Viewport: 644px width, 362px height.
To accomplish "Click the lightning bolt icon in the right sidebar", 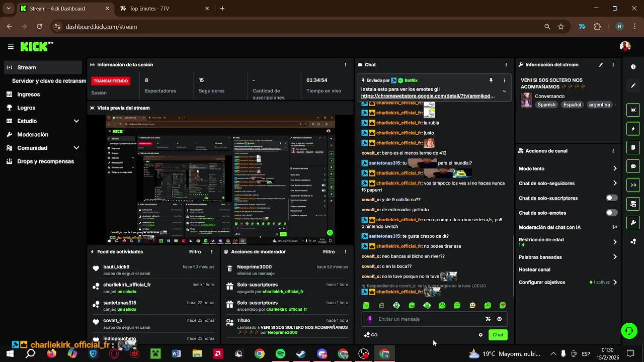I will (x=633, y=129).
